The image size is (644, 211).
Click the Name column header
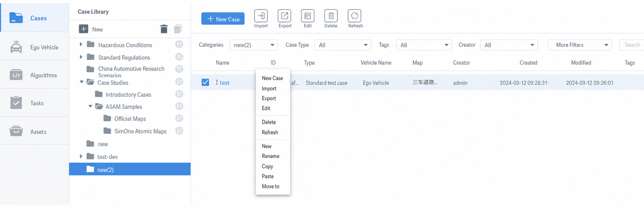point(222,63)
